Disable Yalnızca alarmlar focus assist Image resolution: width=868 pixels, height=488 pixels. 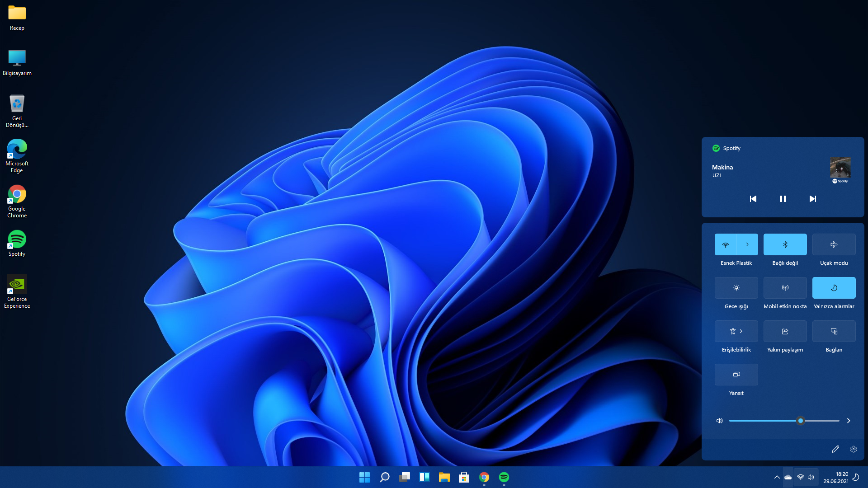[834, 288]
